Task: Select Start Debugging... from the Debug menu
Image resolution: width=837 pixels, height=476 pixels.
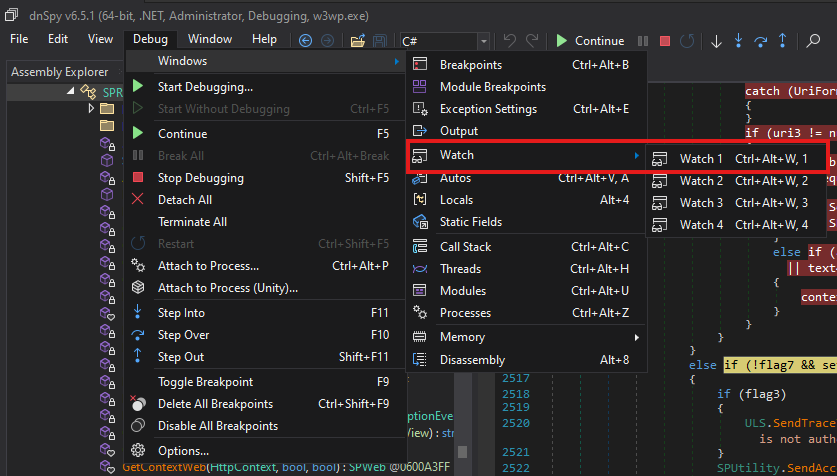Action: 265,87
